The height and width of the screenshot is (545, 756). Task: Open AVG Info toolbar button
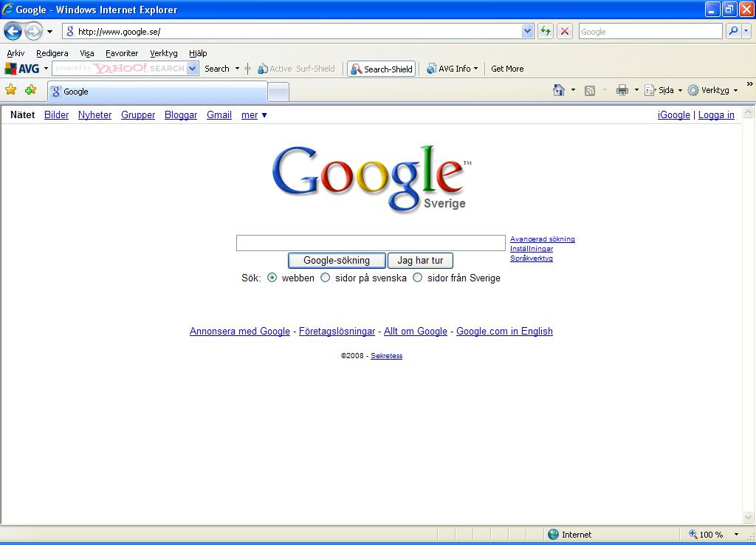tap(453, 69)
